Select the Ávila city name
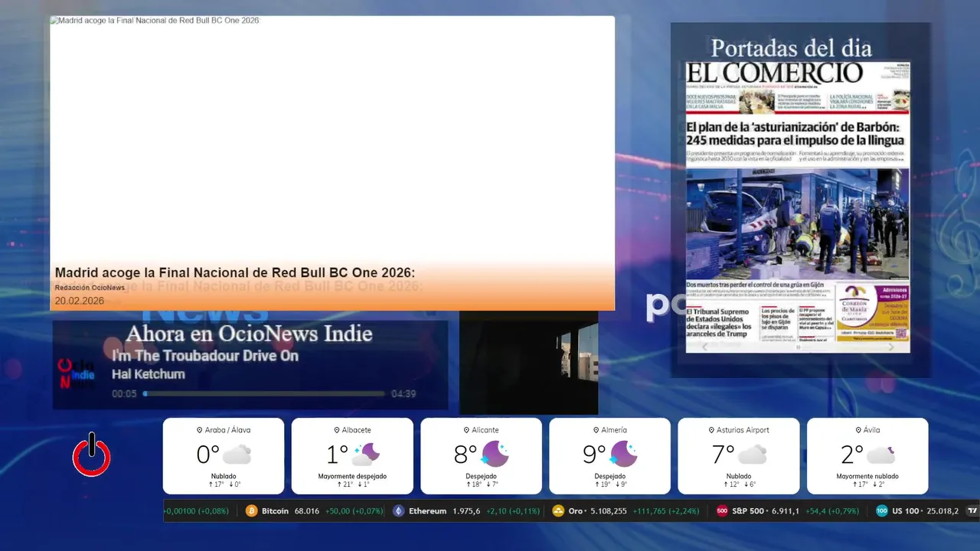The width and height of the screenshot is (980, 551). pyautogui.click(x=872, y=430)
